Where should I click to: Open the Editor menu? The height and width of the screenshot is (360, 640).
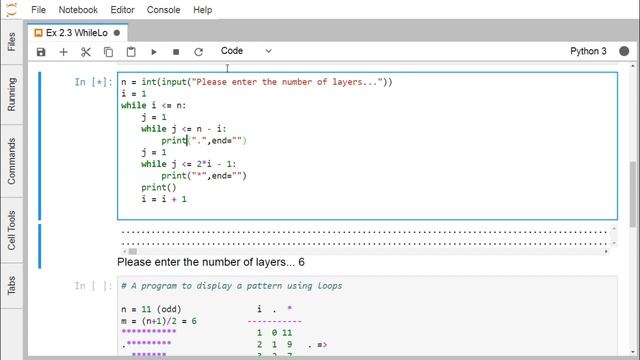(x=122, y=10)
